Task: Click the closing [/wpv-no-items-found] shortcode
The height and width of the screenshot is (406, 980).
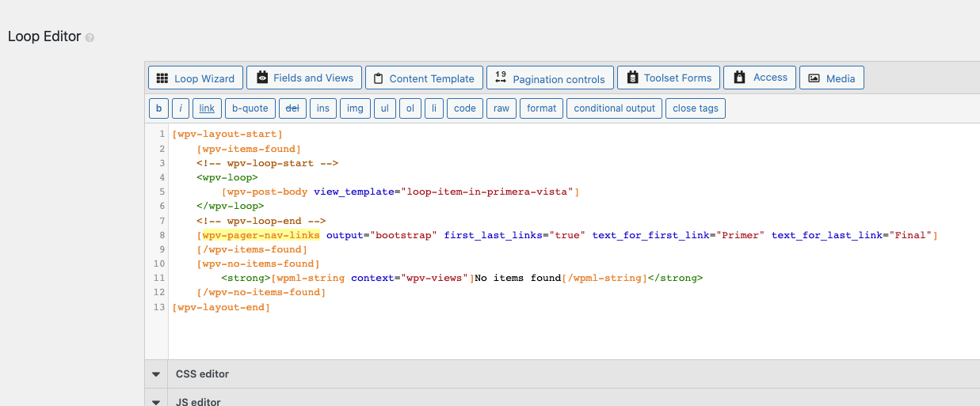Action: [x=261, y=292]
